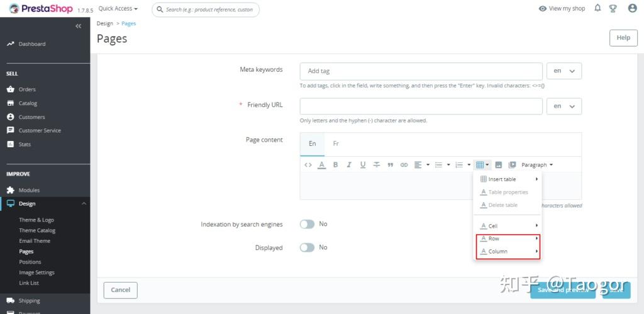644x314 pixels.
Task: Toggle italic formatting
Action: point(349,165)
